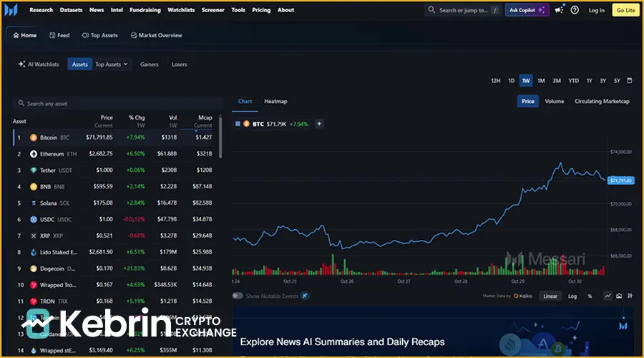Open the Gainers tab

coord(149,64)
